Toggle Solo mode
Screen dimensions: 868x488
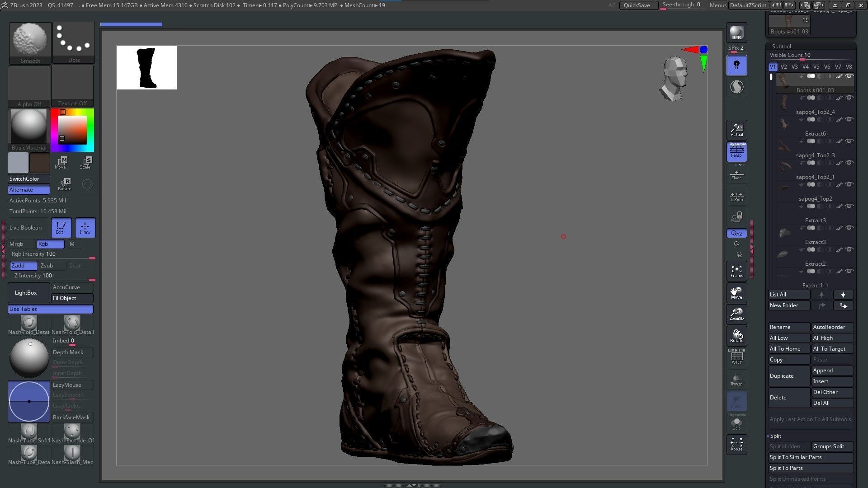736,423
